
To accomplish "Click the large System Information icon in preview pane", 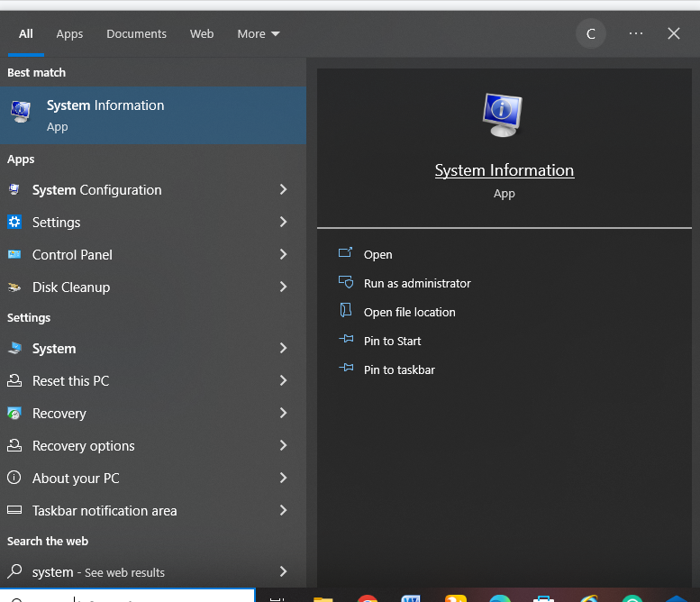I will pyautogui.click(x=502, y=114).
